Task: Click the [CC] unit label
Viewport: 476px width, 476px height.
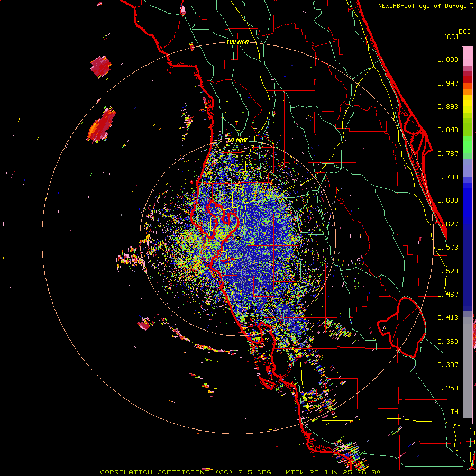Action: 451,36
